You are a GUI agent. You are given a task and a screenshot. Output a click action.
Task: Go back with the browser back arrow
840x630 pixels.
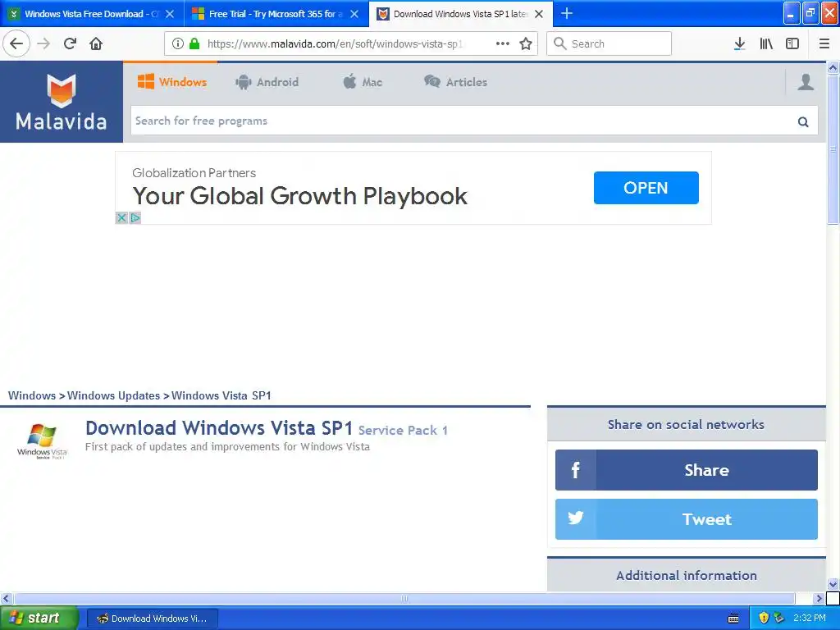(16, 43)
